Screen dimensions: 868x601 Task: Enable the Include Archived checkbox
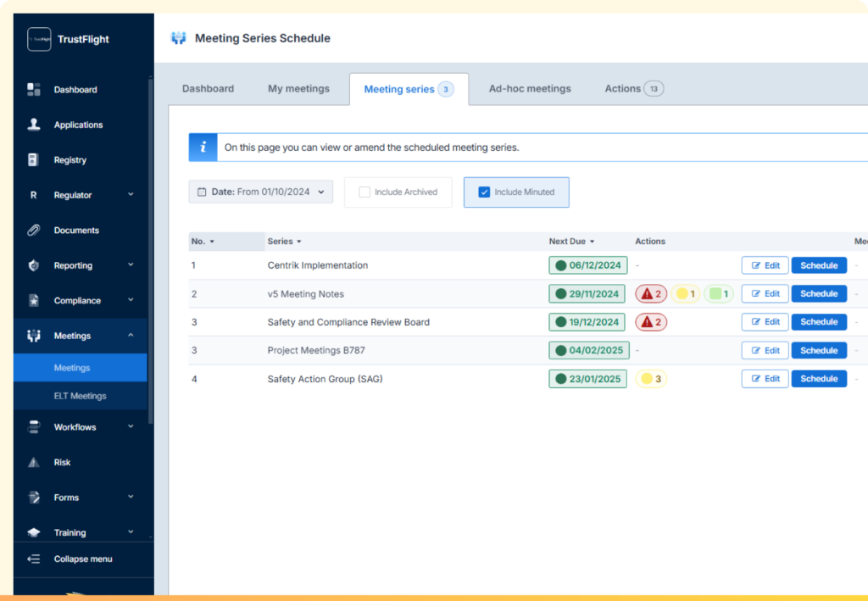[363, 192]
